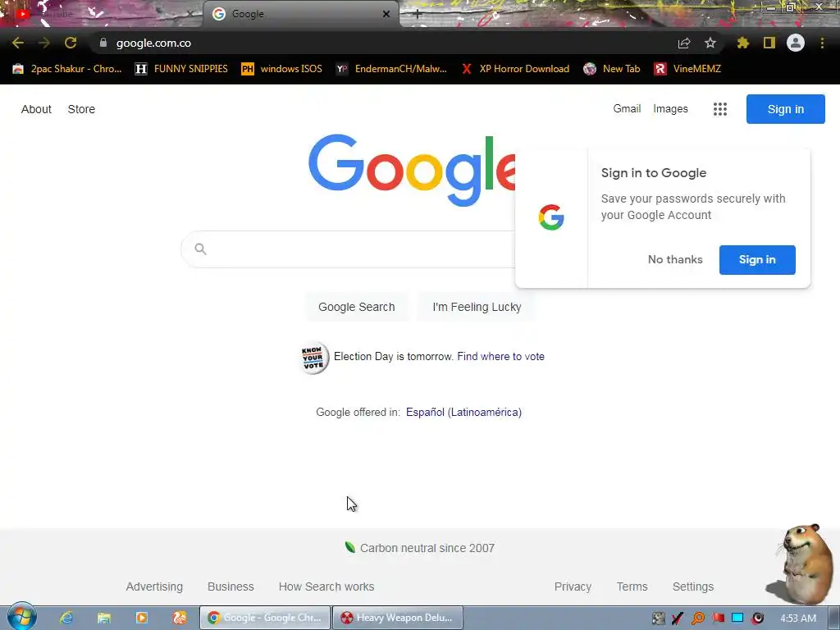Screen dimensions: 840x630
Task: Open a new tab with plus button
Action: coord(418,14)
